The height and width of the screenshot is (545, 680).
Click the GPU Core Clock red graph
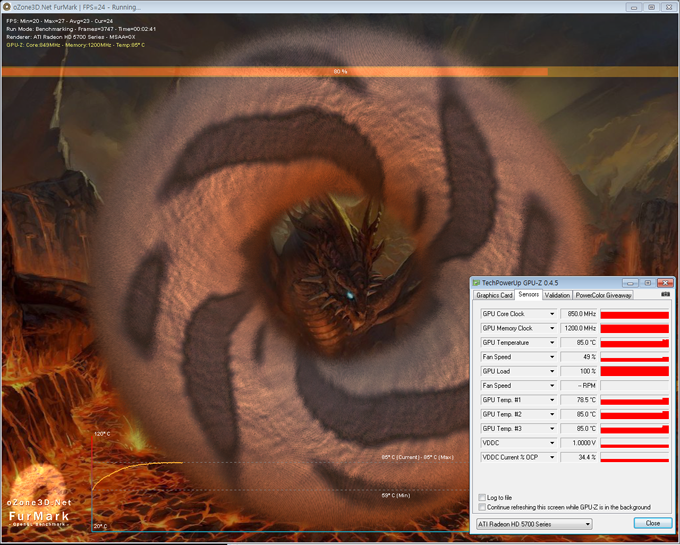(x=634, y=314)
